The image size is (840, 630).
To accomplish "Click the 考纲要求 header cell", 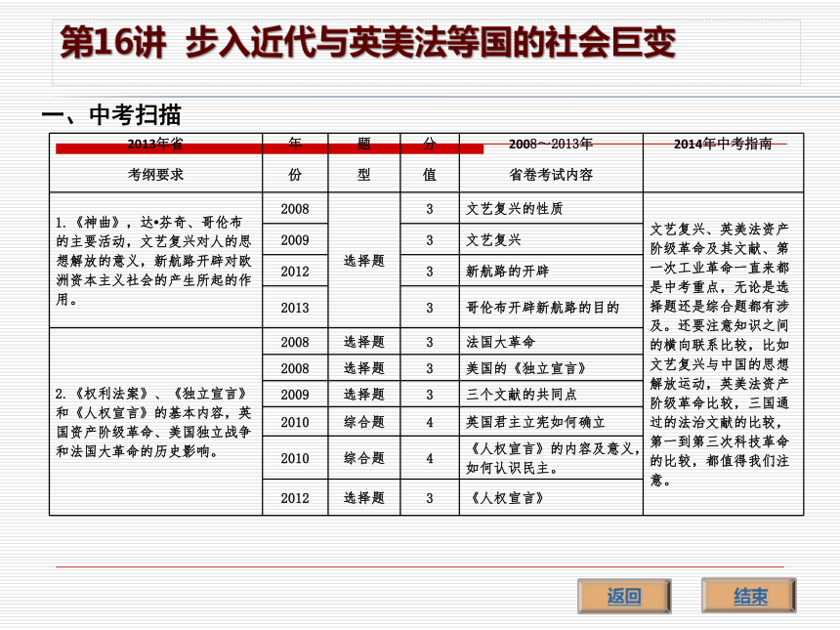I will (x=155, y=163).
